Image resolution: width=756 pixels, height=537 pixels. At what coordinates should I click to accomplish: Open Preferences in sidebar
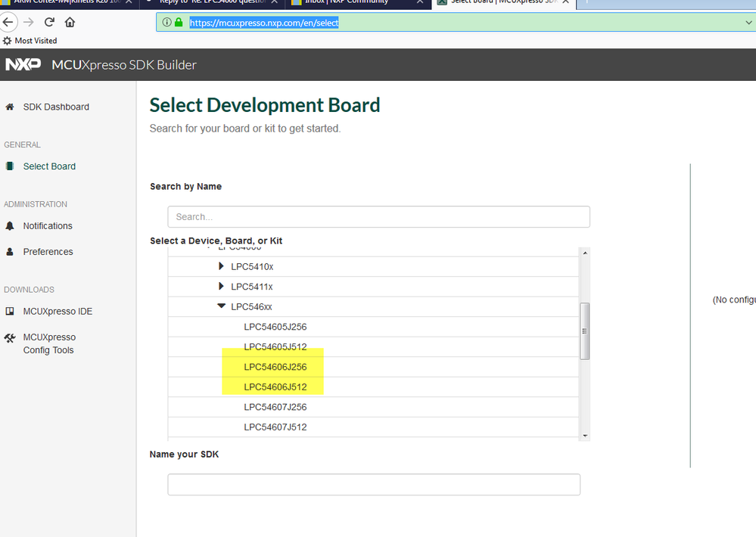(48, 252)
